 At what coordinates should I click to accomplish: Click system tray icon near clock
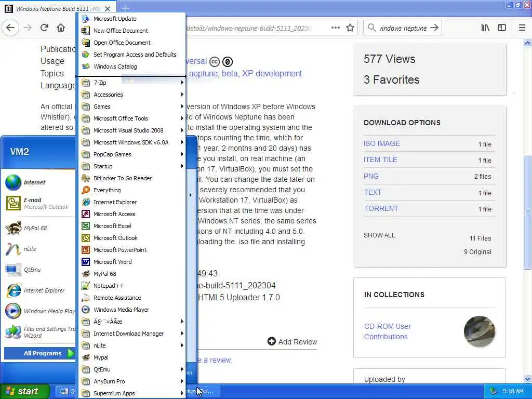494,391
